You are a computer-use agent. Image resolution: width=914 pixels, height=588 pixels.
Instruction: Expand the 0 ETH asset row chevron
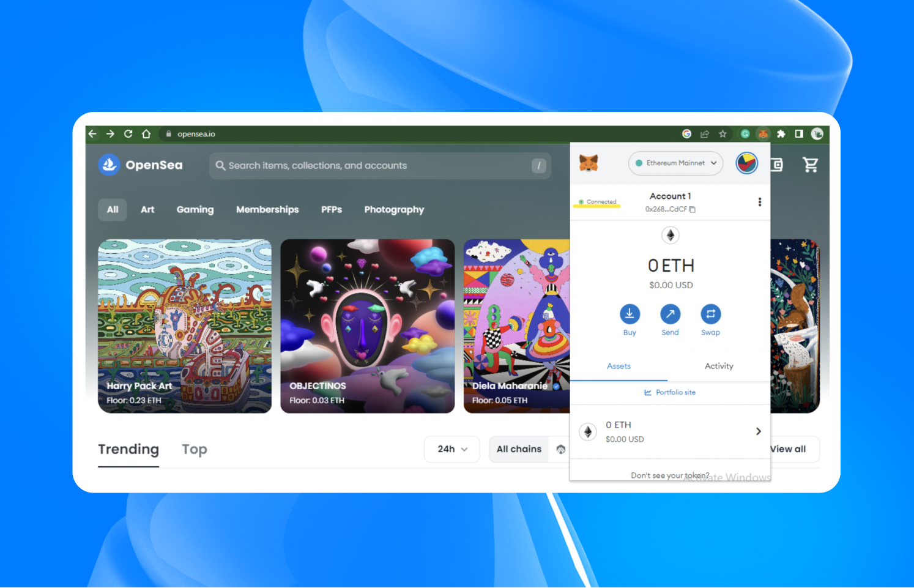759,431
